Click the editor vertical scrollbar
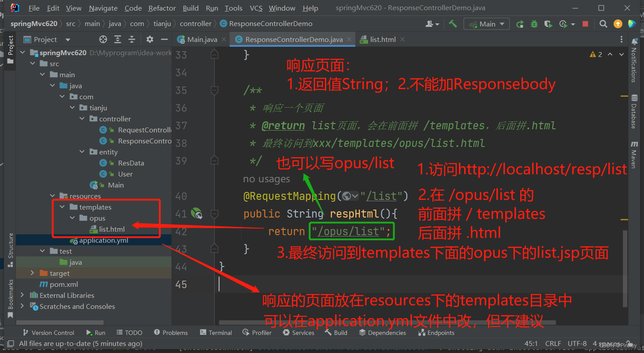 coord(625,268)
